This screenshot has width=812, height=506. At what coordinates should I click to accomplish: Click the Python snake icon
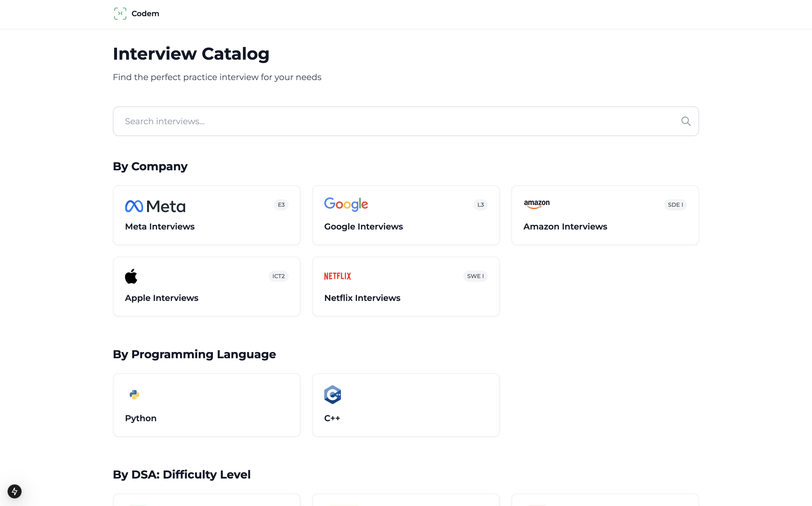click(x=134, y=395)
